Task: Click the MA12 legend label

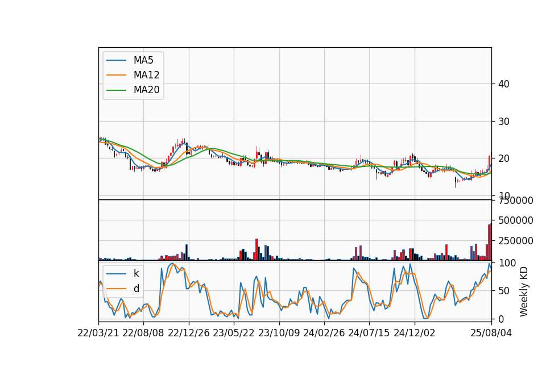Action: [146, 75]
